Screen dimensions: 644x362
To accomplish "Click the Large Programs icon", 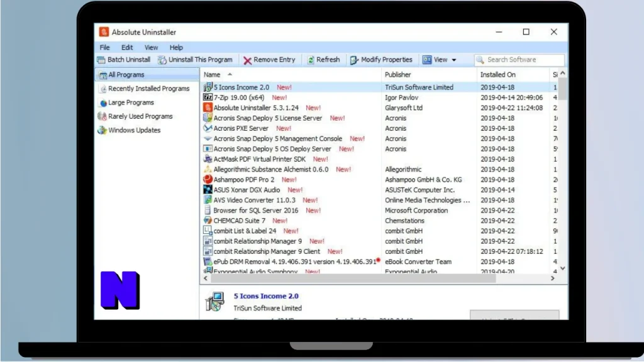I will pos(103,102).
